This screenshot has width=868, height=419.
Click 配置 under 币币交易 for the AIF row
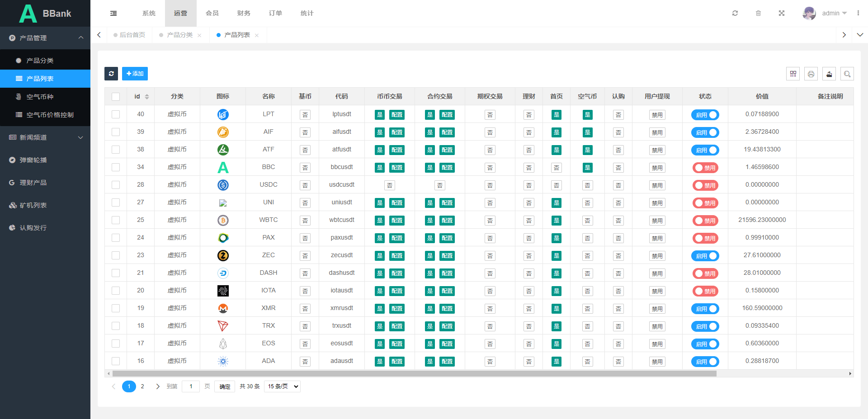pyautogui.click(x=397, y=132)
